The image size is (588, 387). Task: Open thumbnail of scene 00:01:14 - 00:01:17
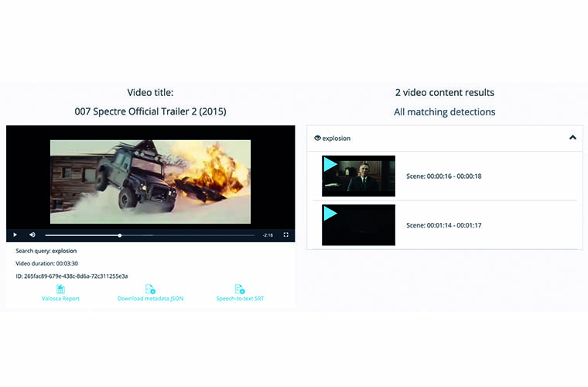pos(358,225)
